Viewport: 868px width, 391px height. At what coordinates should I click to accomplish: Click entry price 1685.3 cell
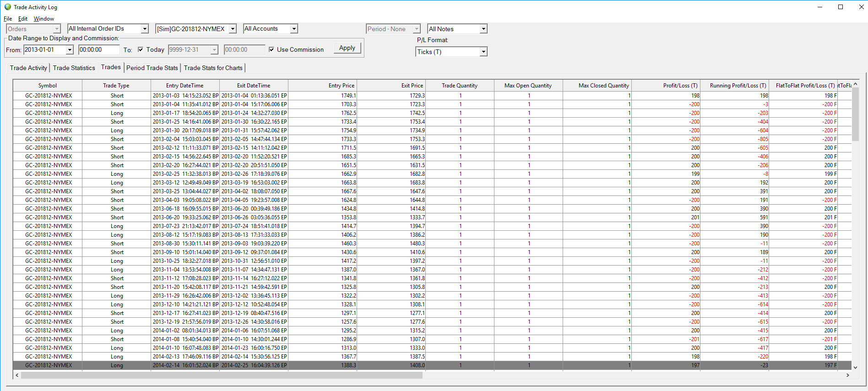coord(322,157)
